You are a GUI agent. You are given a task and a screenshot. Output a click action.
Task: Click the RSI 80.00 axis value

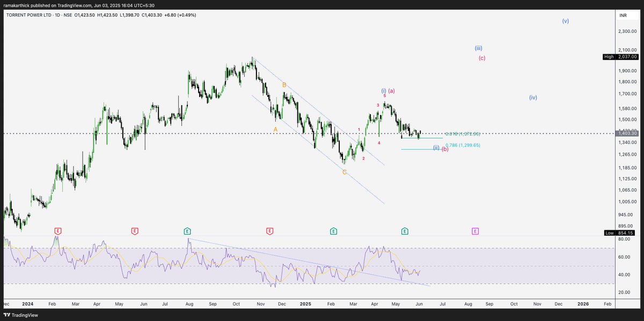[623, 239]
